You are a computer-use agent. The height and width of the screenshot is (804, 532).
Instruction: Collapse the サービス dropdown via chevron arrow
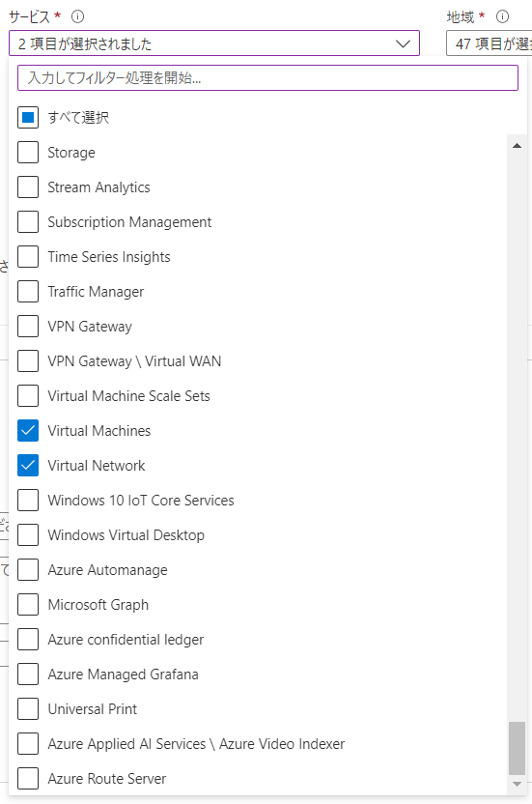[x=403, y=44]
